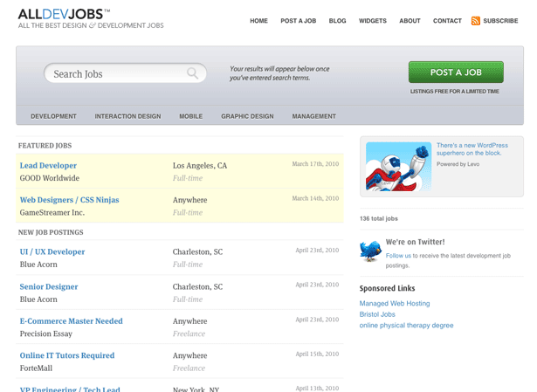The width and height of the screenshot is (537, 392).
Task: Open the Home page
Action: click(x=259, y=21)
